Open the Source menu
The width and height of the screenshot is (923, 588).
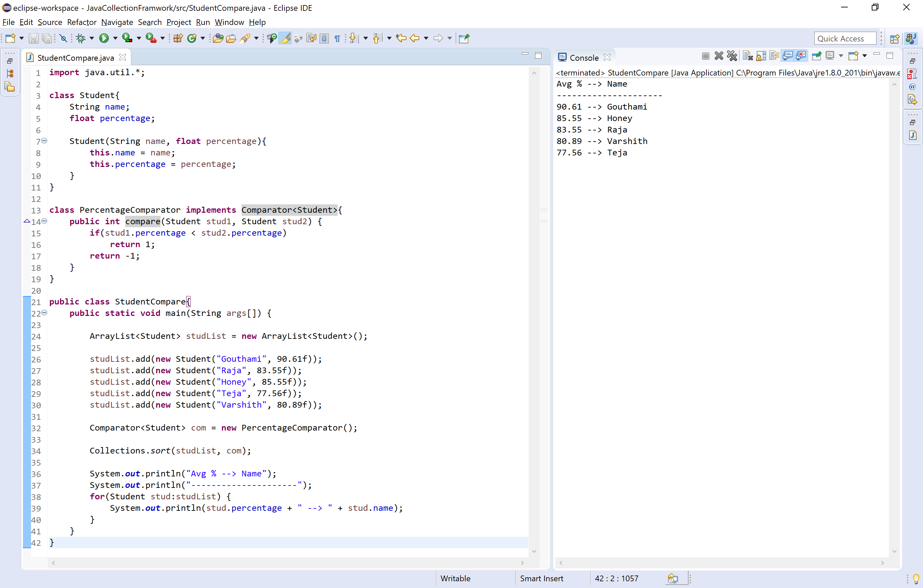pos(50,22)
